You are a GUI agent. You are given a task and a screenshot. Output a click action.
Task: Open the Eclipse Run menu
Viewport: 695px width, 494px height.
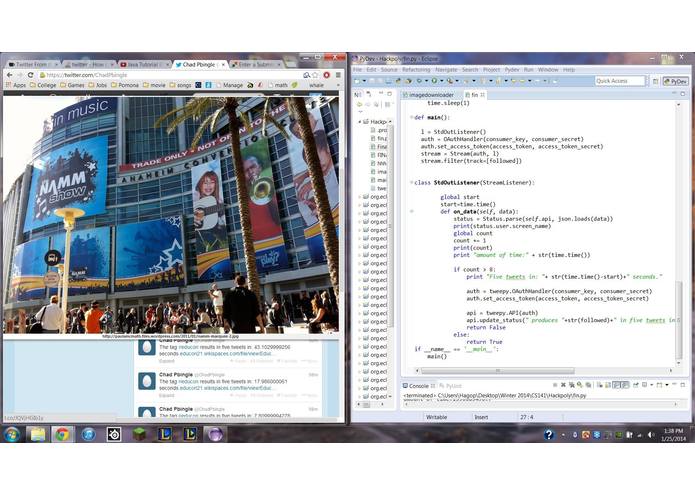click(528, 70)
